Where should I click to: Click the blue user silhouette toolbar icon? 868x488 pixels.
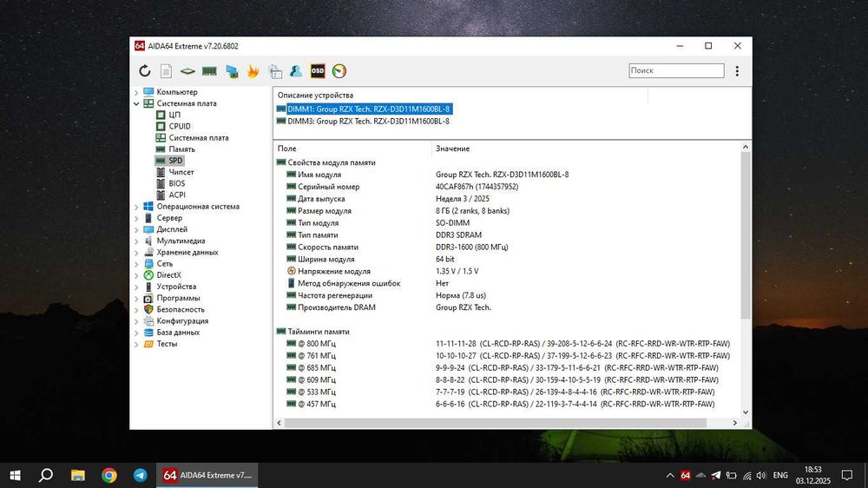click(x=296, y=71)
